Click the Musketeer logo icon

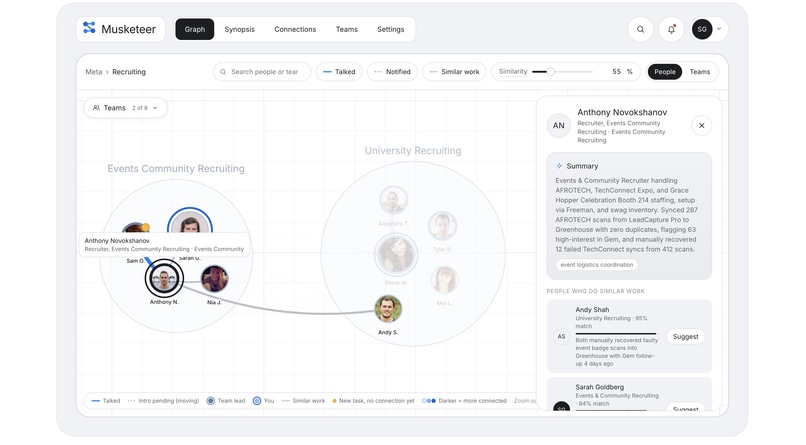coord(89,28)
